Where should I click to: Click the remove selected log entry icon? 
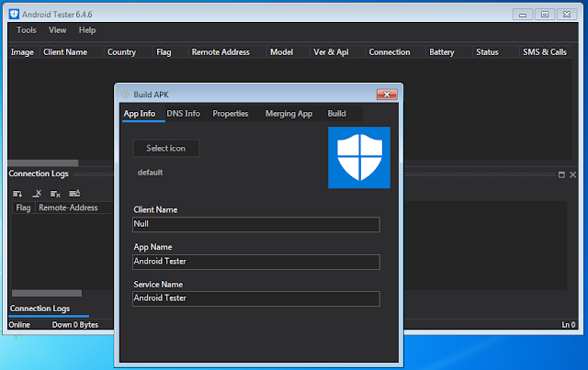coord(37,194)
